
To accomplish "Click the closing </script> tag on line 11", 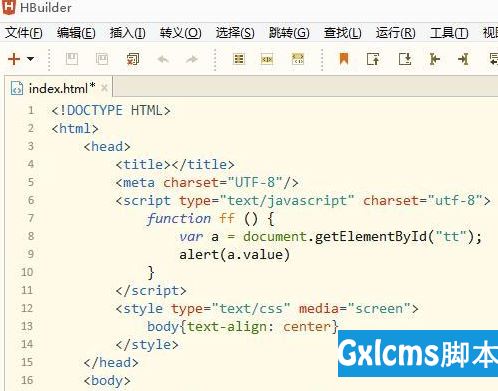I will [x=151, y=291].
